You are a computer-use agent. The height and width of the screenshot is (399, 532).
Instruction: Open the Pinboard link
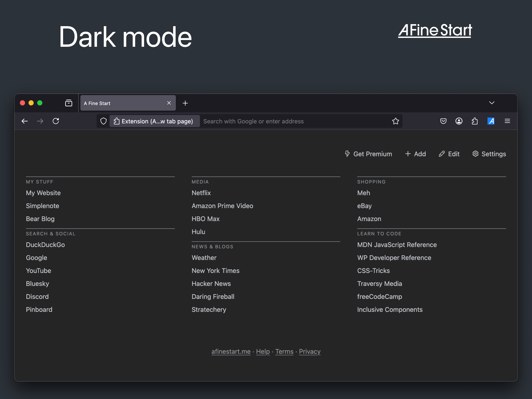pyautogui.click(x=39, y=309)
